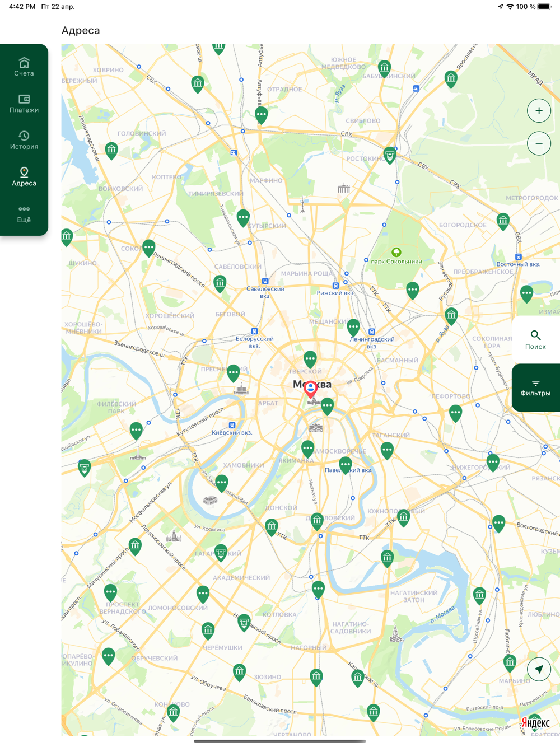Open cluster pin at Павелецкий вокзал
This screenshot has width=560, height=747.
point(346,465)
